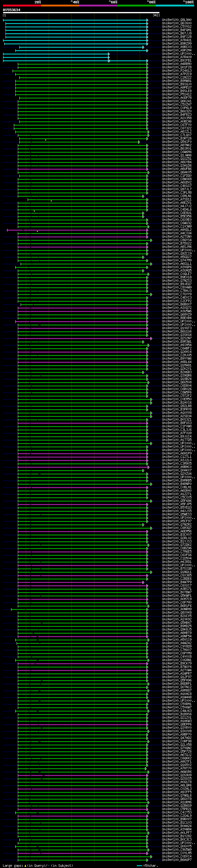The image size is (197, 868).
Task: Select label UniRef100_A8UFB6
Action: click(176, 169)
